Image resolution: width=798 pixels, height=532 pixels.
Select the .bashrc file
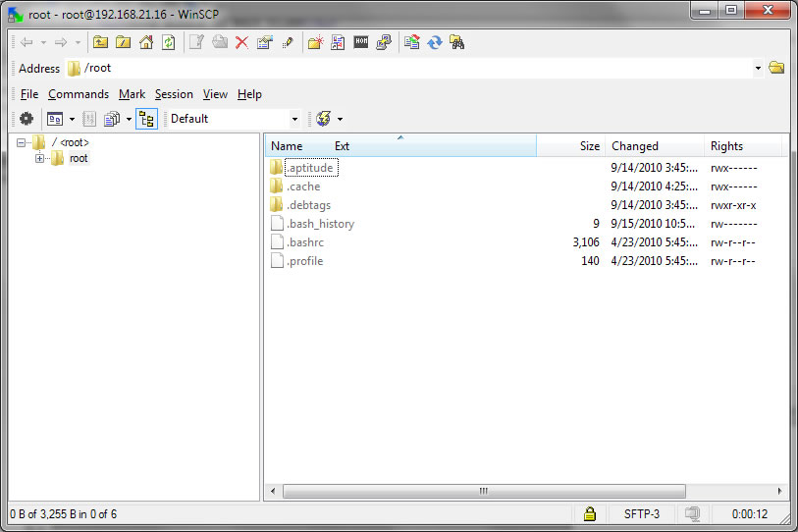point(305,242)
